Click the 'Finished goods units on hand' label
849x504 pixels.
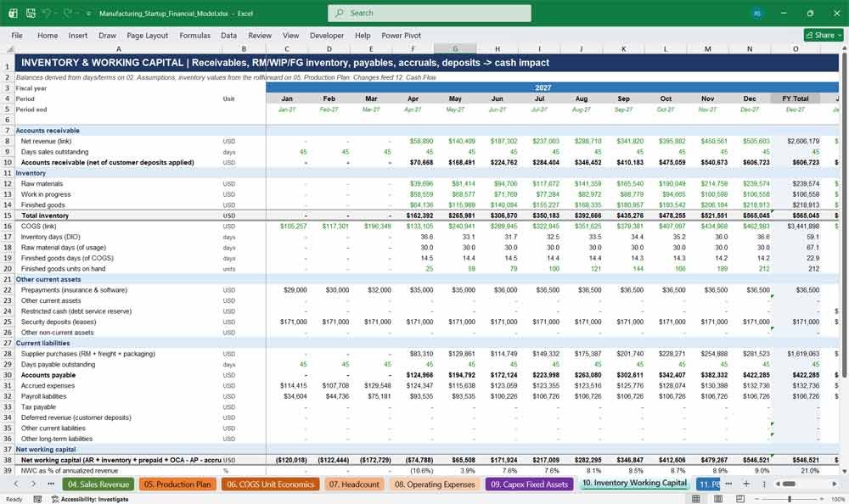[x=63, y=268]
